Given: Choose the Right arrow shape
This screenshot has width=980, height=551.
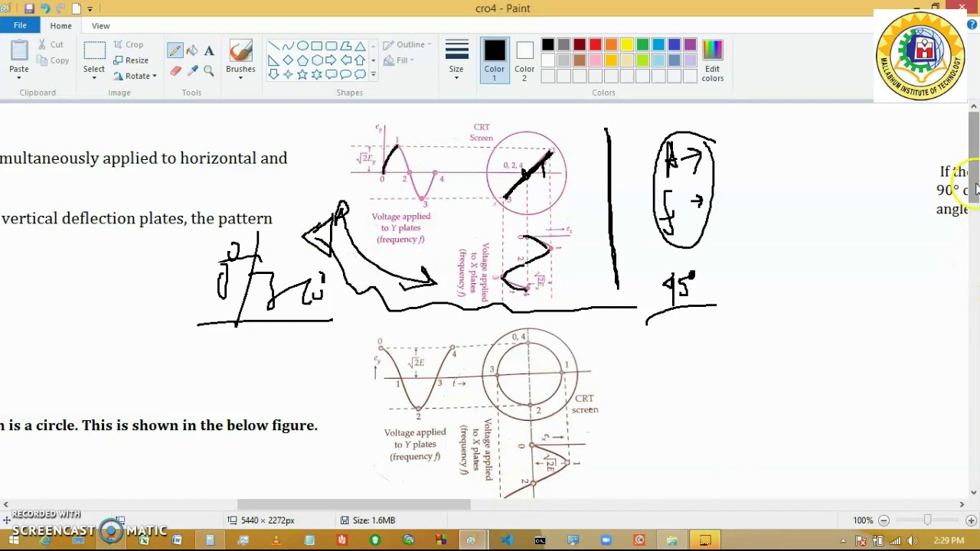Looking at the screenshot, I should (332, 60).
